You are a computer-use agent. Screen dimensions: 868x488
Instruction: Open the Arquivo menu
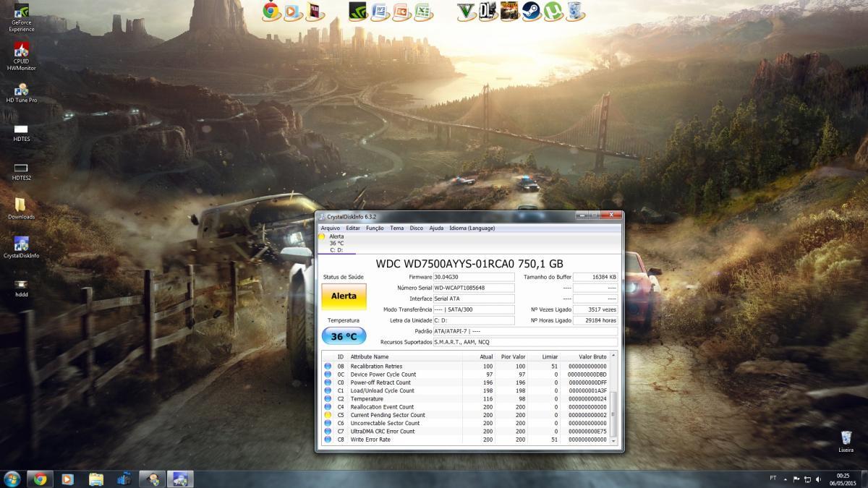(330, 228)
